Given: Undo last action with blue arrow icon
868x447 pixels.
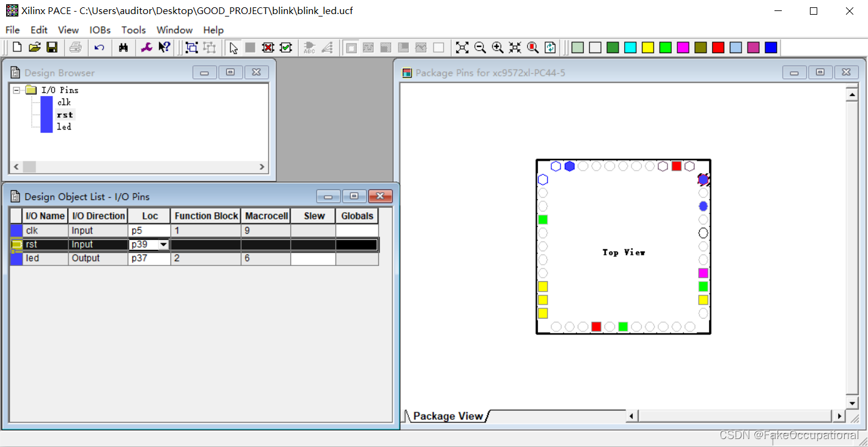Looking at the screenshot, I should (x=100, y=48).
